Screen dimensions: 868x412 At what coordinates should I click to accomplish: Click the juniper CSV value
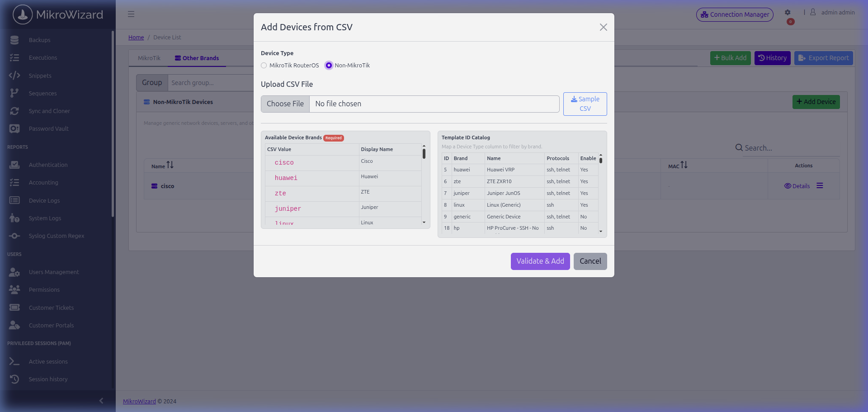tap(288, 209)
